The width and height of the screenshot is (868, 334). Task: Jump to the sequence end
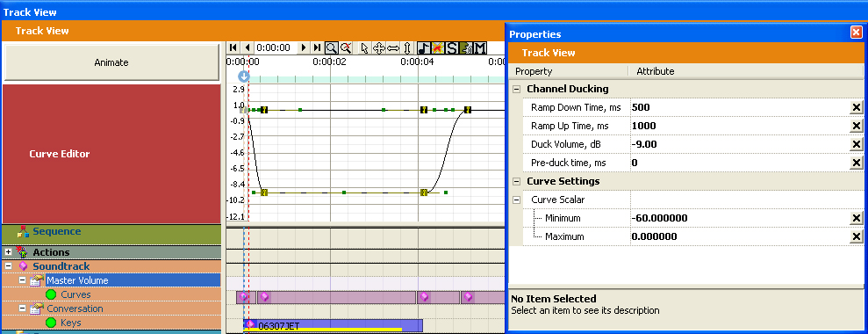click(x=317, y=47)
